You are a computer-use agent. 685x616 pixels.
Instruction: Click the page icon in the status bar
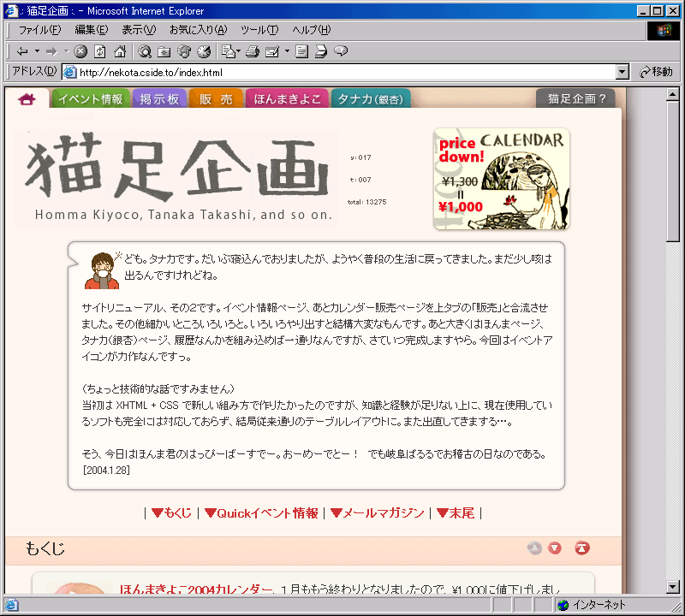pyautogui.click(x=12, y=605)
